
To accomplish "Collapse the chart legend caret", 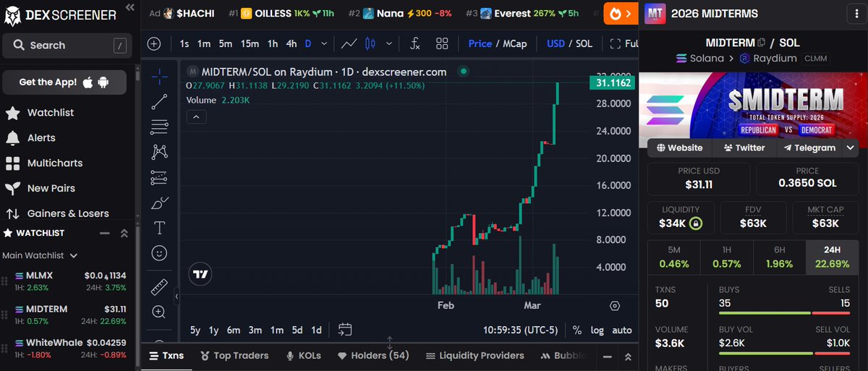I will pyautogui.click(x=197, y=116).
